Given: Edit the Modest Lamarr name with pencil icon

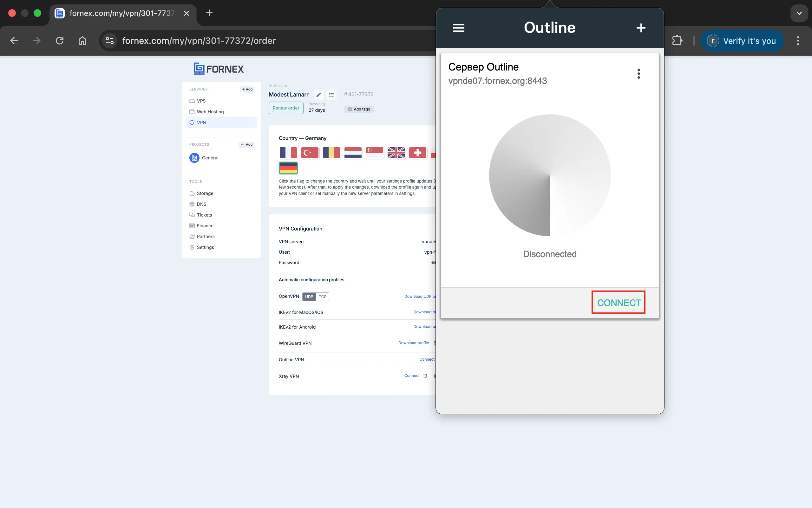Looking at the screenshot, I should pyautogui.click(x=319, y=95).
